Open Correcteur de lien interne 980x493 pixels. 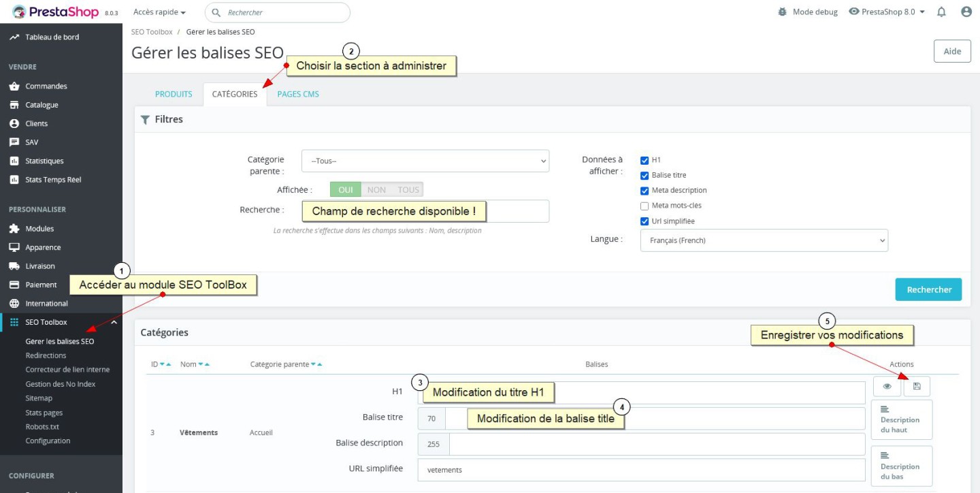[x=67, y=370]
